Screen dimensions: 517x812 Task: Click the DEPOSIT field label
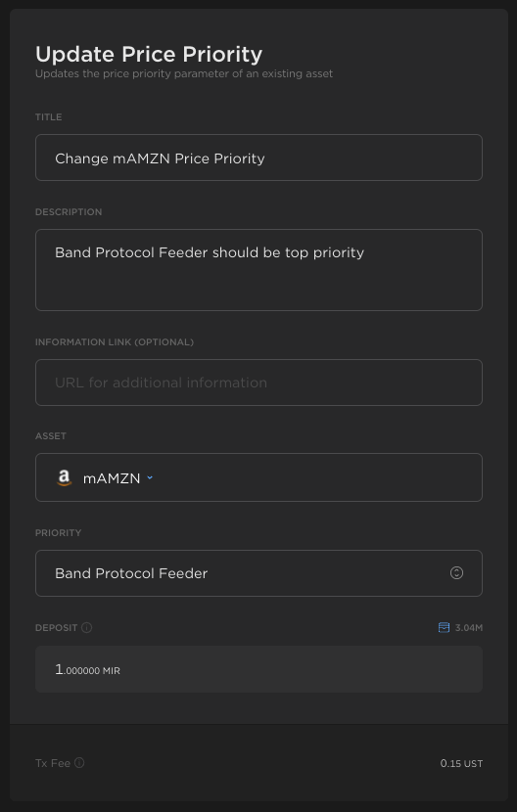56,628
